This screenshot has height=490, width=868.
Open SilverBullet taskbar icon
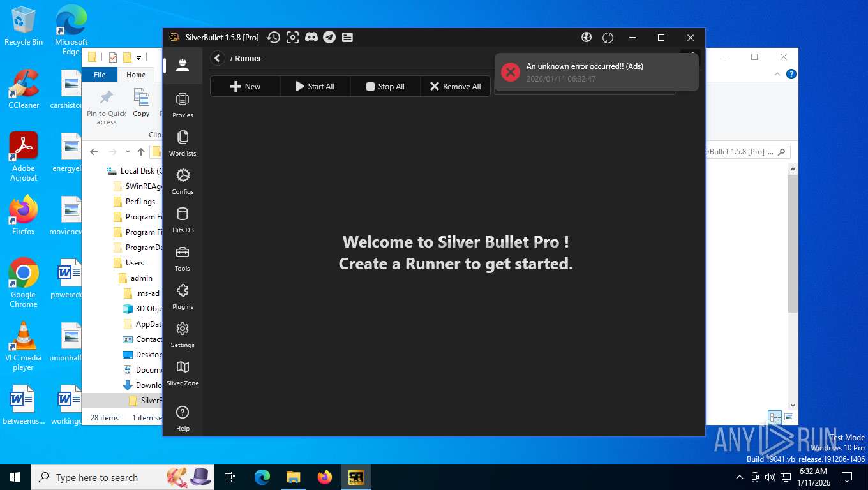tap(356, 477)
